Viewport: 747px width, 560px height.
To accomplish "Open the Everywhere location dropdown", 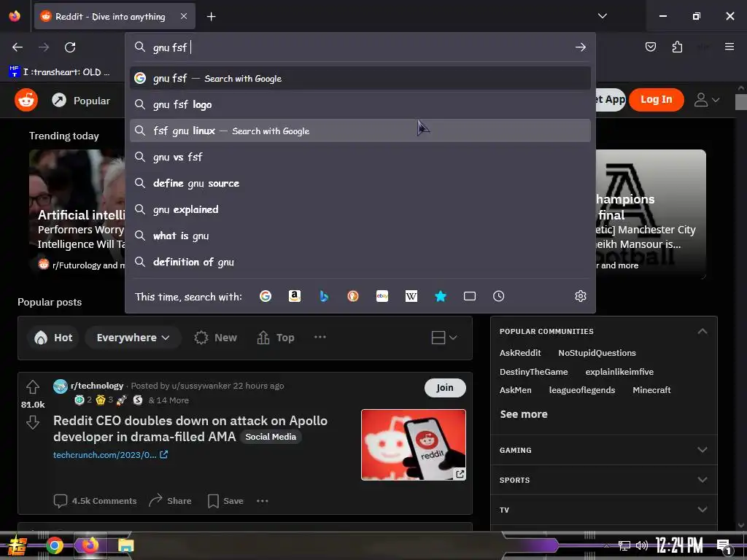I will pyautogui.click(x=133, y=338).
